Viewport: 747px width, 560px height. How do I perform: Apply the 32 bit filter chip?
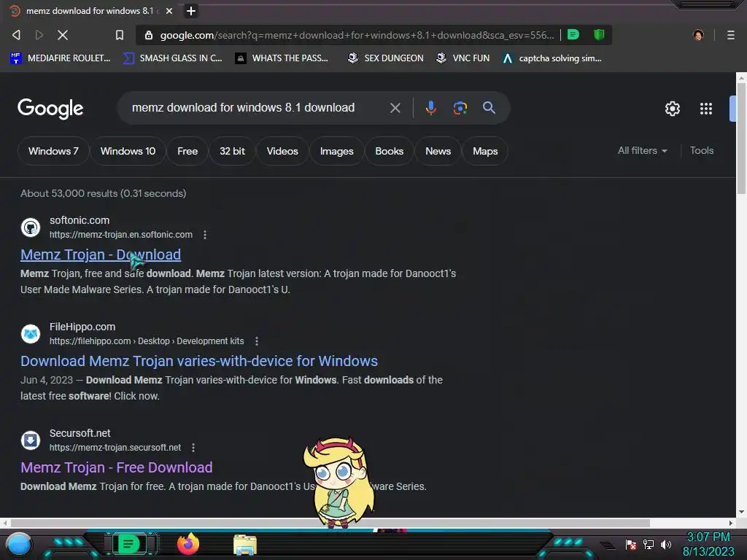point(232,151)
